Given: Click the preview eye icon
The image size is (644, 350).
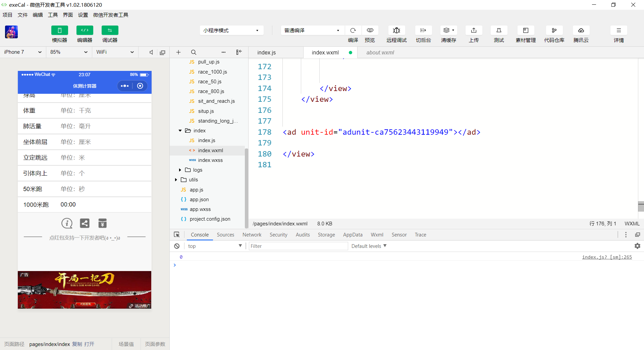Looking at the screenshot, I should pos(370,30).
